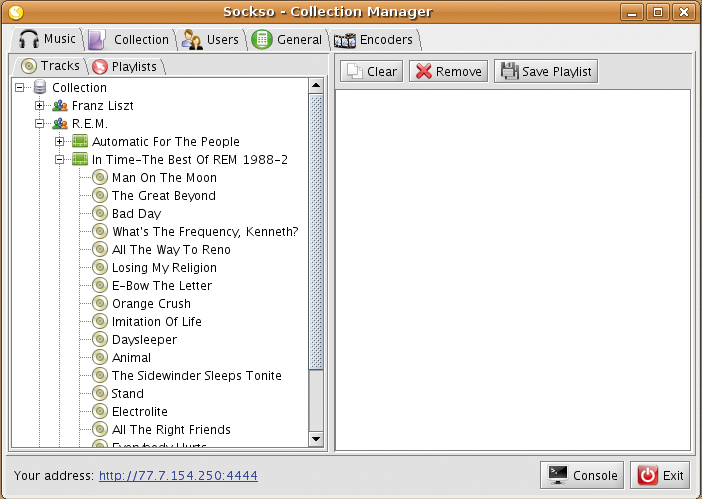Viewport: 702px width, 499px height.
Task: Select the track Imitation Of Life
Action: pos(157,321)
